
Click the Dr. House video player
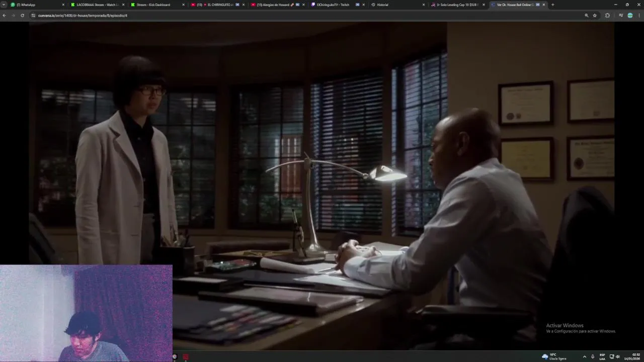[x=322, y=186]
